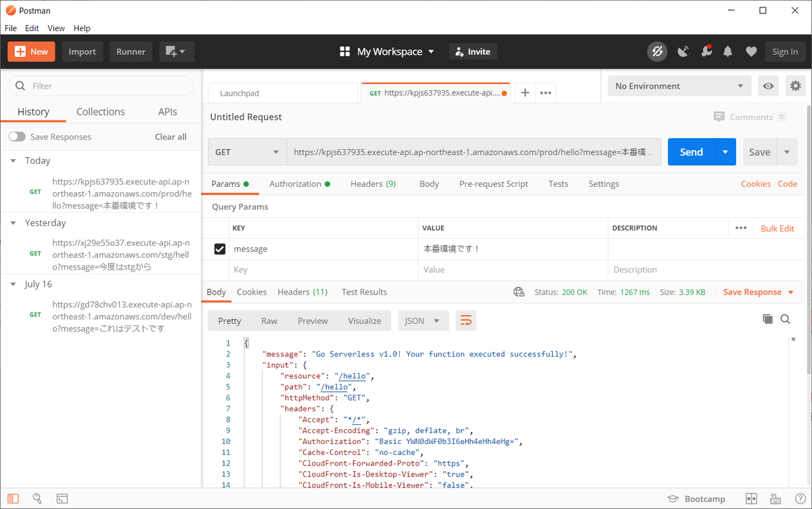The width and height of the screenshot is (812, 509).
Task: Collapse the July 16 history group
Action: click(x=14, y=284)
